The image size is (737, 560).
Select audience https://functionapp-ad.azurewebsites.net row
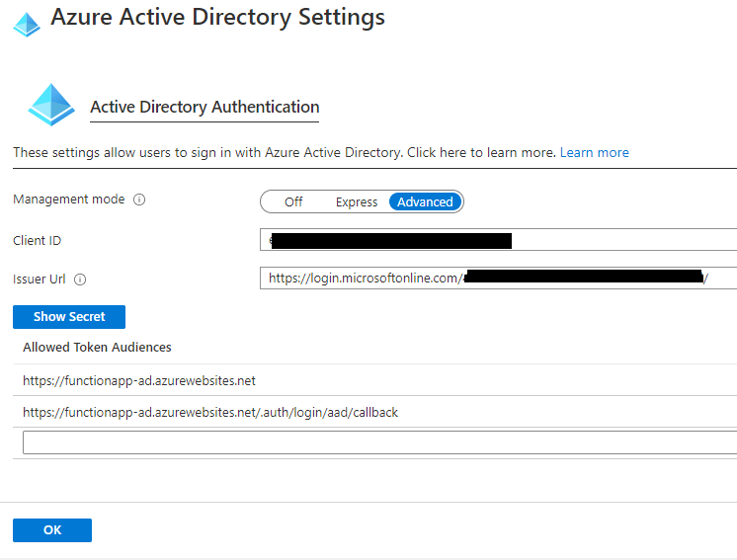click(374, 380)
